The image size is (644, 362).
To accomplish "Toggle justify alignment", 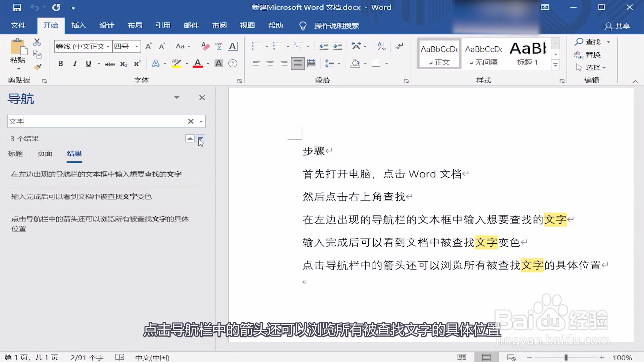I will [x=298, y=63].
